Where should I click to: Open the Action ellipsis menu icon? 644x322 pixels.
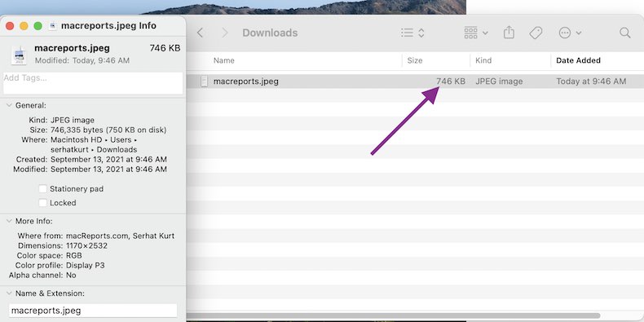point(565,33)
